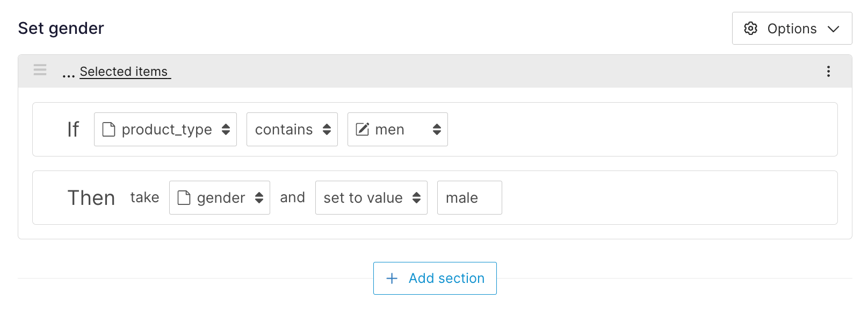The width and height of the screenshot is (868, 313).
Task: Click the drag handle icon on section header
Action: click(40, 70)
